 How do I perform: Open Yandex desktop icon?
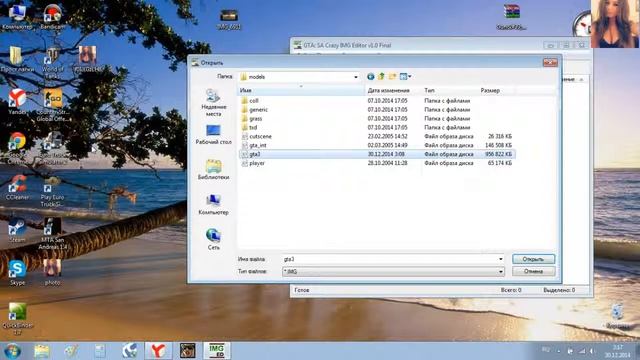tap(17, 102)
